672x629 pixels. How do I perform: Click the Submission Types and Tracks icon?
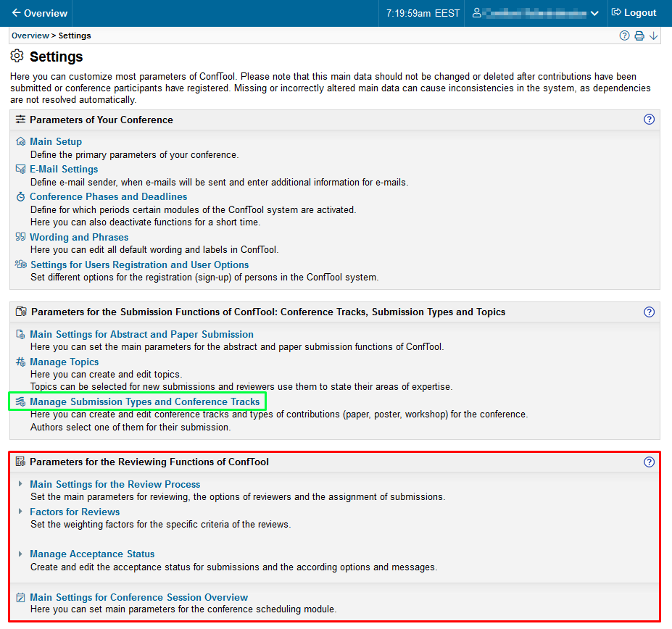pos(20,402)
